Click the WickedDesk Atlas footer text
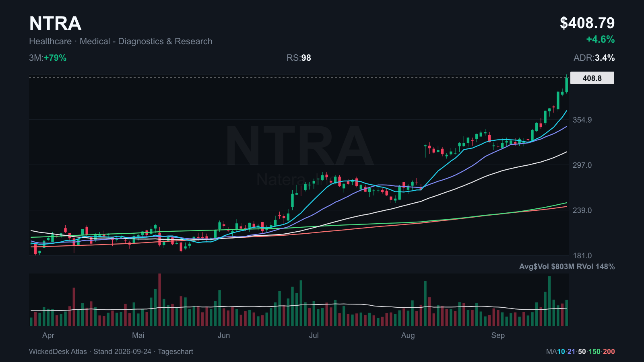Screen dimensions: 644x362 58,352
